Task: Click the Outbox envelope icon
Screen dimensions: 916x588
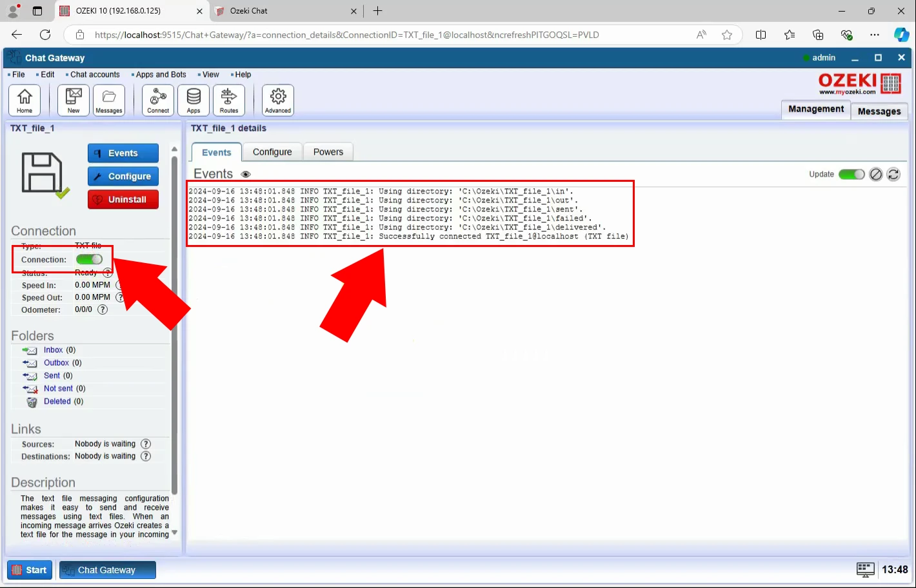Action: 30,363
